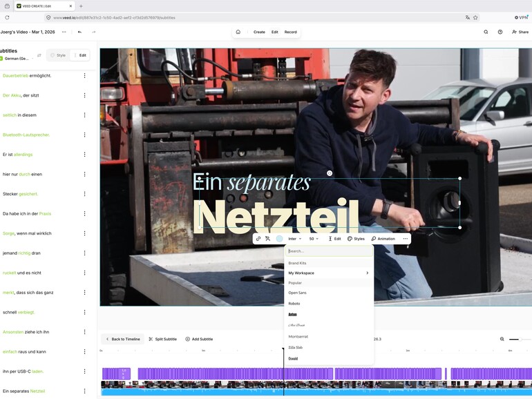Open options for 'ruckelt und es nicht' subtitle

pyautogui.click(x=84, y=273)
